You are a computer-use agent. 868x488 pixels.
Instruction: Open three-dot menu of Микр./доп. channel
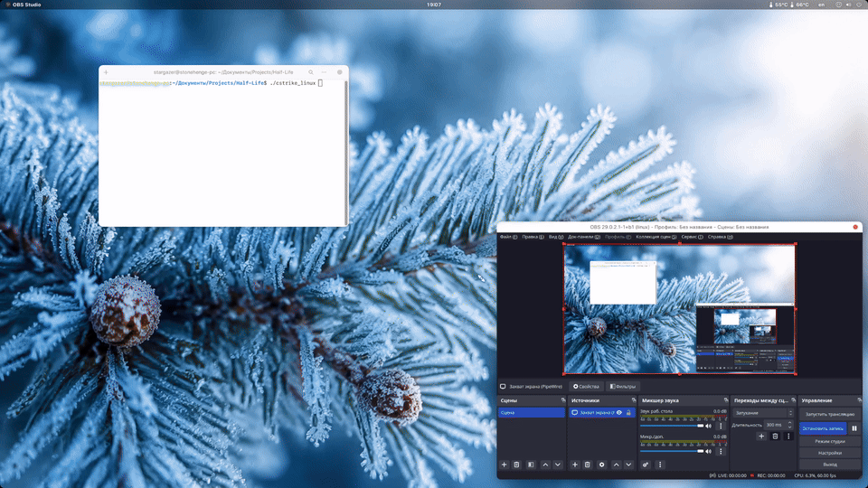pos(721,452)
